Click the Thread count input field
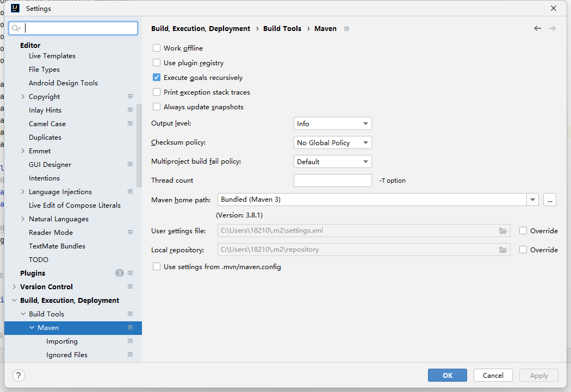571x392 pixels. (332, 181)
